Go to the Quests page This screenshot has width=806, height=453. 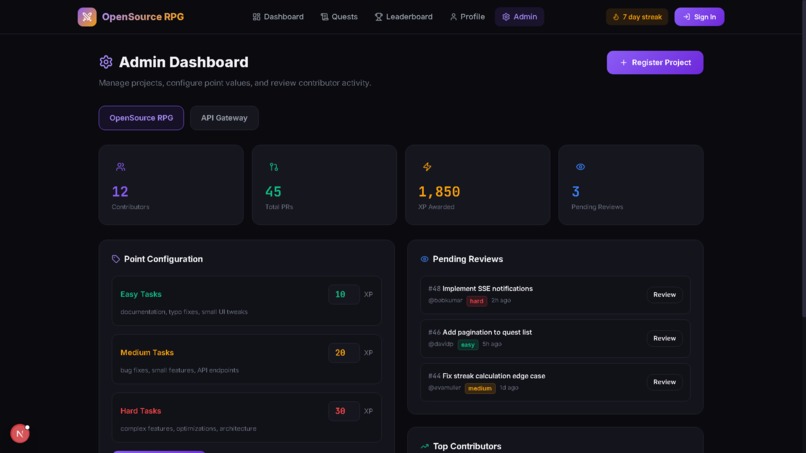[339, 17]
